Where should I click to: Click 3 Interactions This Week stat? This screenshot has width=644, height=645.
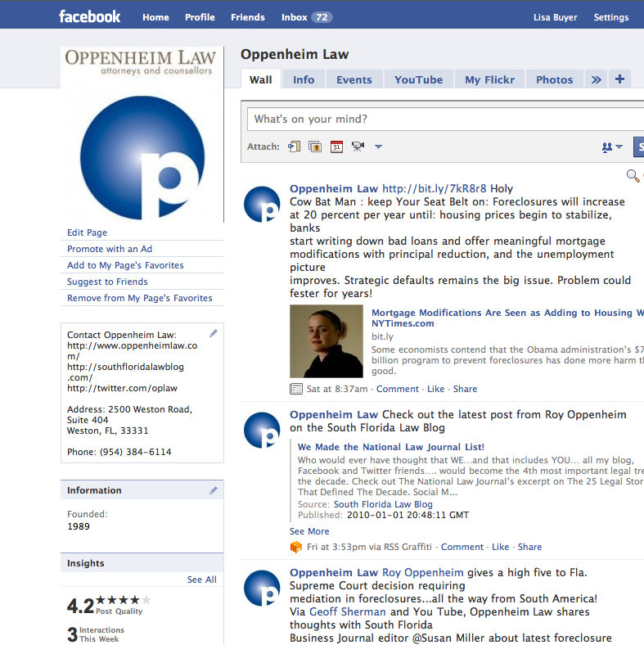pyautogui.click(x=96, y=634)
